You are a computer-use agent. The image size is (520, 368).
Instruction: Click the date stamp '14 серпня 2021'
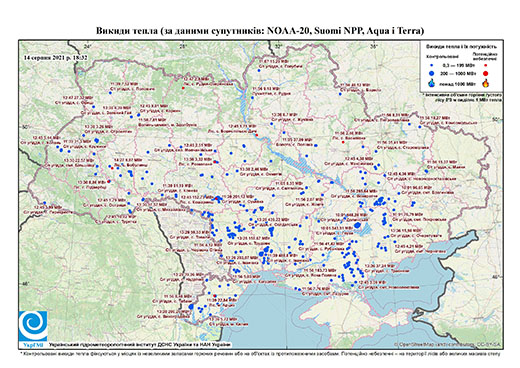pyautogui.click(x=56, y=57)
